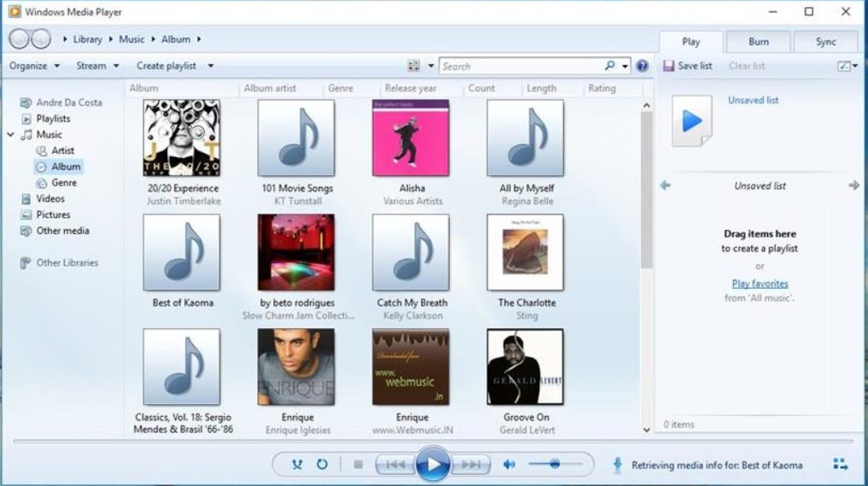Switch to the Play tab

(x=690, y=42)
